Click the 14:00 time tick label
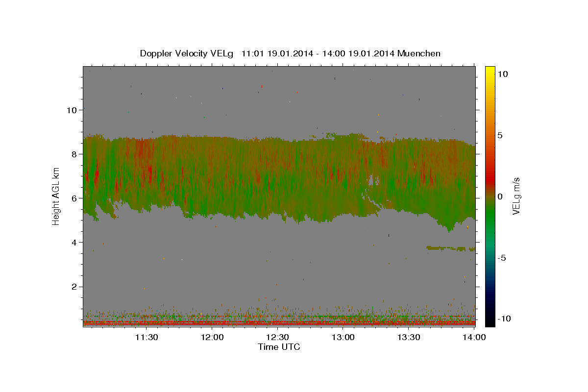 (x=475, y=337)
